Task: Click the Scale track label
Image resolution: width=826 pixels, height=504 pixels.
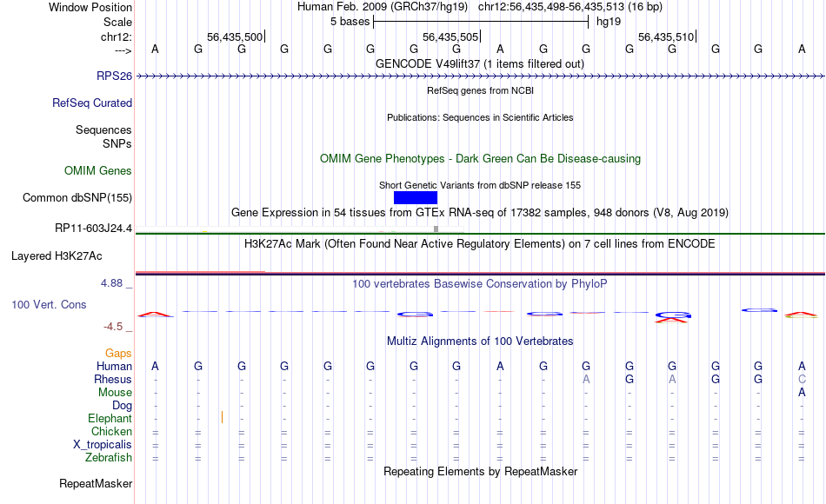Action: pyautogui.click(x=117, y=22)
